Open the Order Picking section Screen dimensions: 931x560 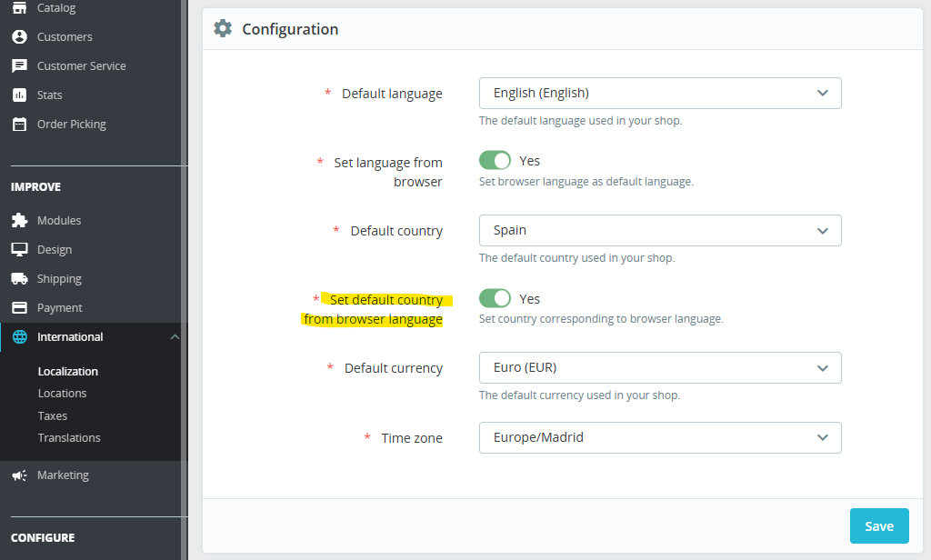(x=72, y=124)
